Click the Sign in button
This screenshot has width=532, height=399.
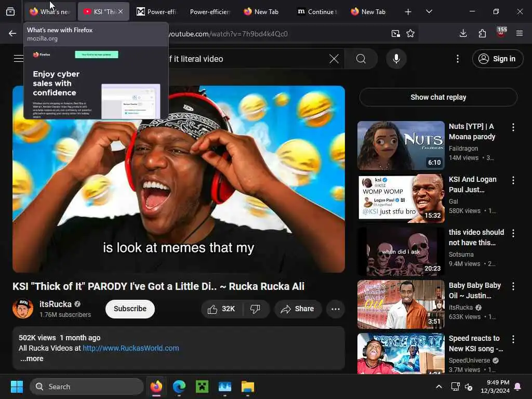click(x=498, y=59)
